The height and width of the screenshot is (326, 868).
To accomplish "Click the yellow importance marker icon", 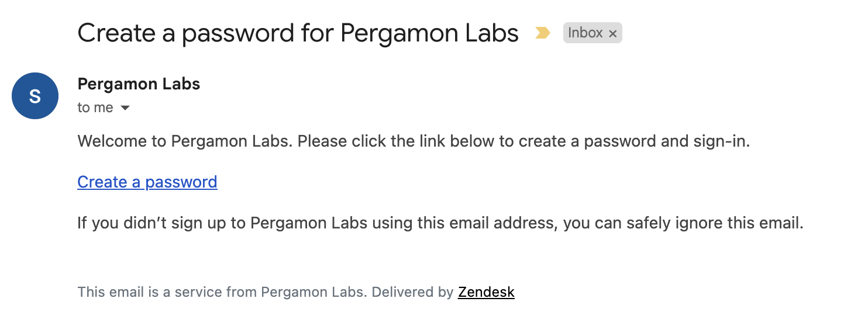I will click(543, 33).
